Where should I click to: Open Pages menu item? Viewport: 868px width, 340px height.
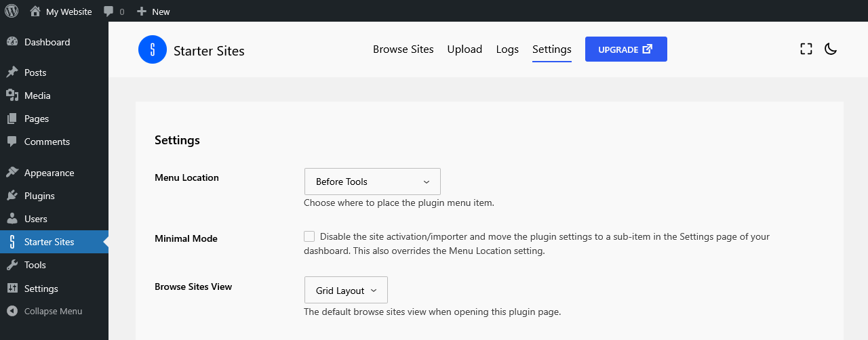[x=54, y=119]
